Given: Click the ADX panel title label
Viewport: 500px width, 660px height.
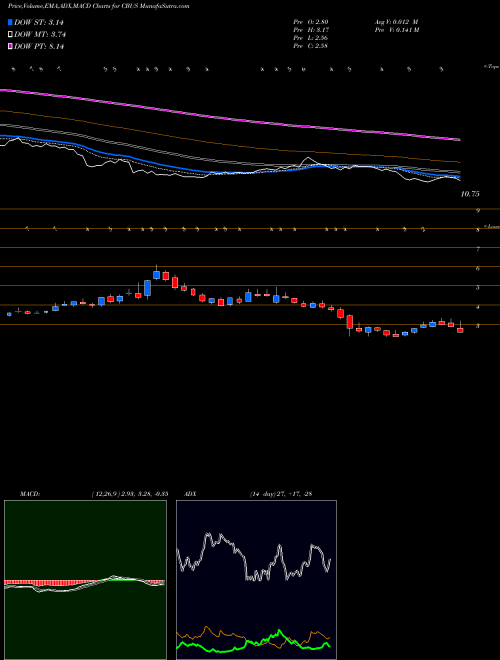Looking at the screenshot, I should point(191,493).
